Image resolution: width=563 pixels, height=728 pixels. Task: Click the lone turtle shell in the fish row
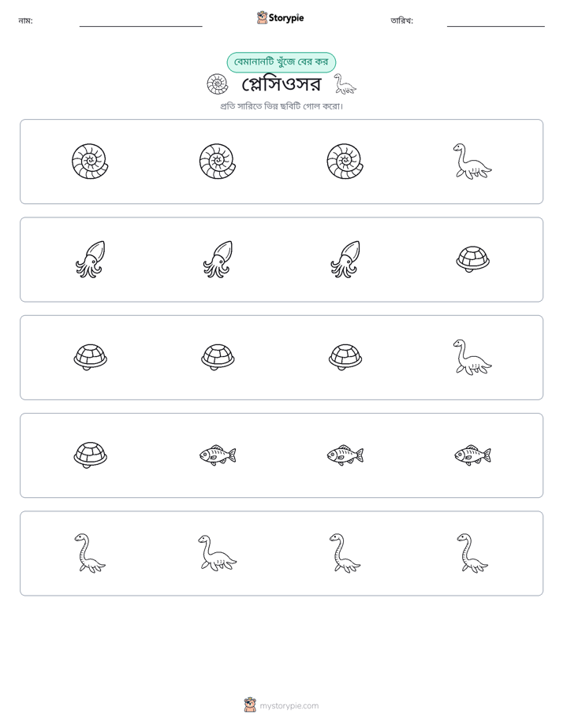91,455
